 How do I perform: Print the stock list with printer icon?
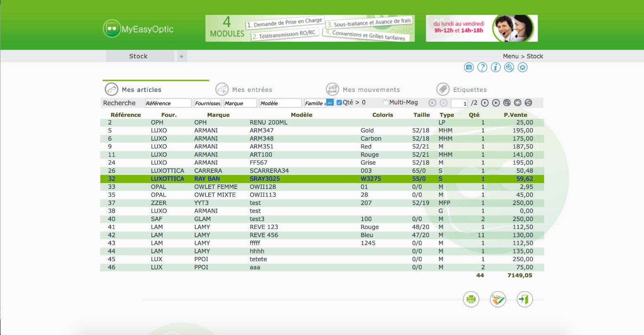point(471,299)
